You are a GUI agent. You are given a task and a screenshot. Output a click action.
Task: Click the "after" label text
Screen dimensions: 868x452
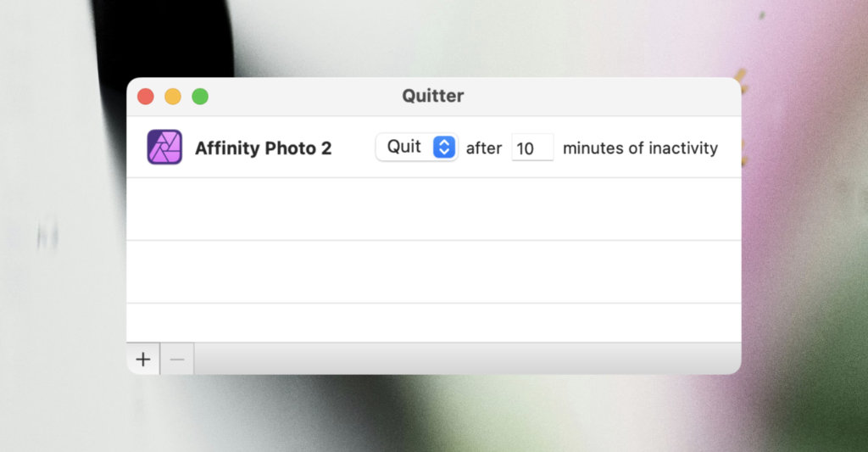pyautogui.click(x=484, y=148)
